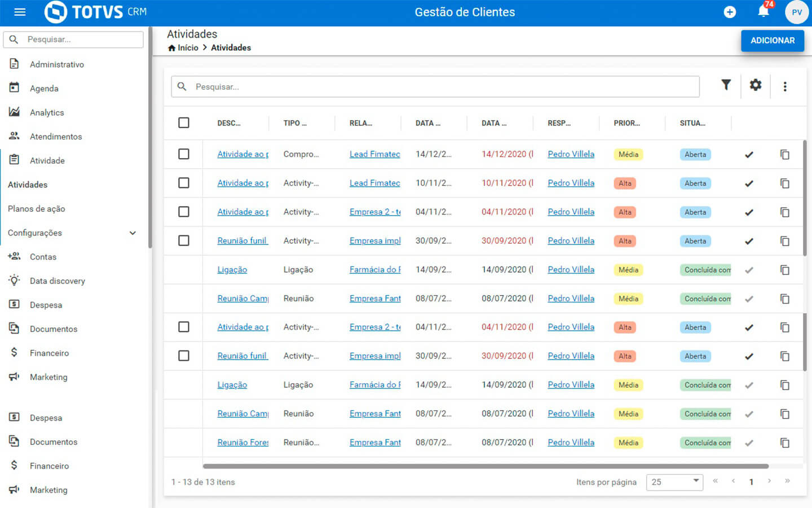Select the checkbox for first Reunião funil row
Viewport: 812px width, 508px height.
[184, 240]
